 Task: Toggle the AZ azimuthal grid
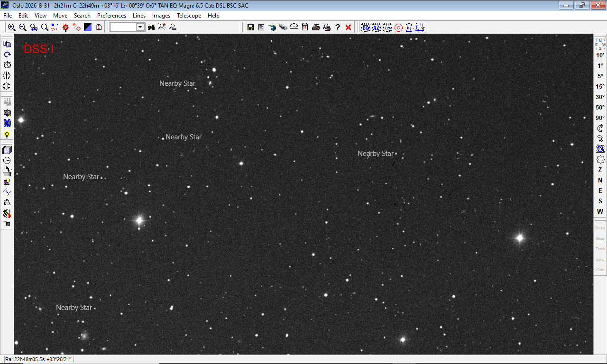377,27
